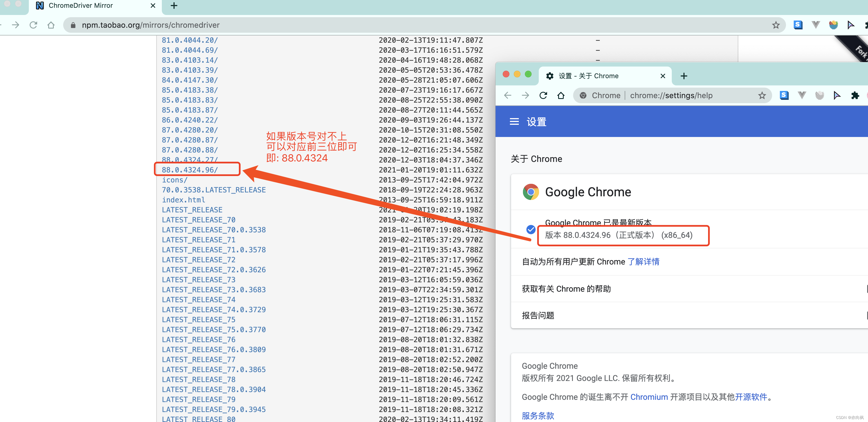868x422 pixels.
Task: Expand the 报告问题 row
Action: point(538,315)
